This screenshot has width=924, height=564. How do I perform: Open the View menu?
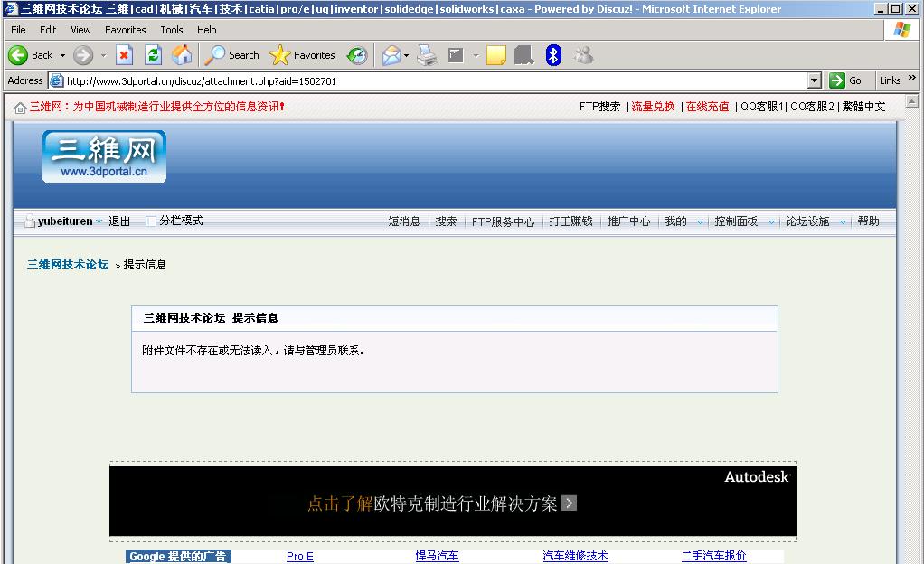(80, 30)
